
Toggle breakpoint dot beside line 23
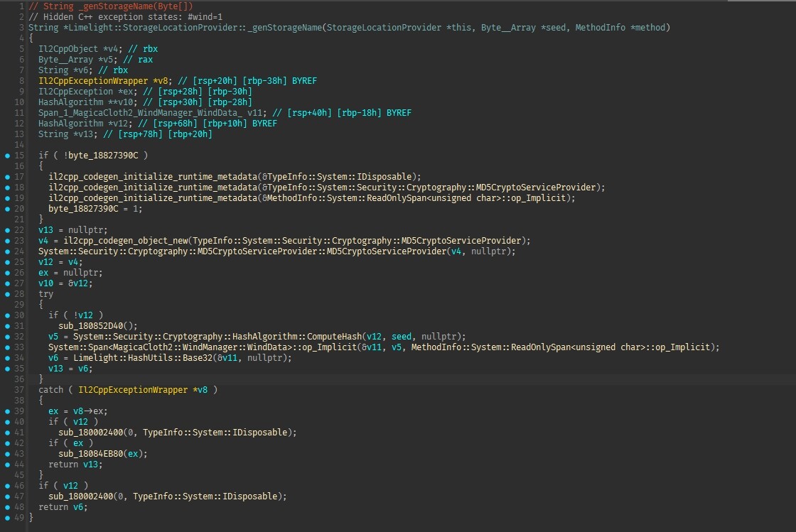(x=7, y=241)
